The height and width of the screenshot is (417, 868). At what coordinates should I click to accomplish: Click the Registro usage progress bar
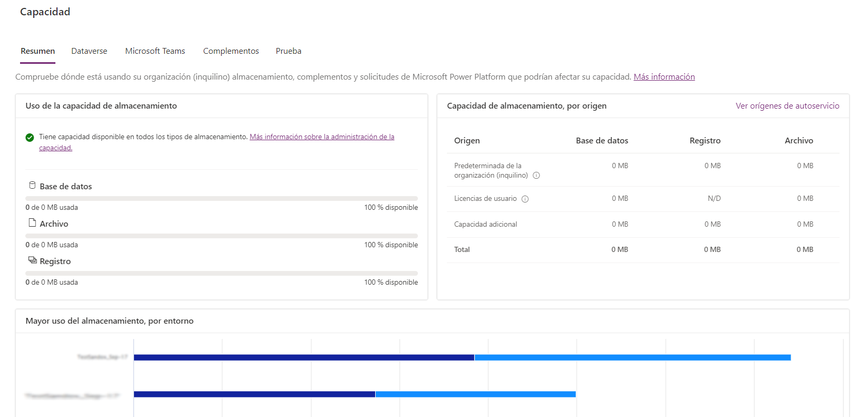[x=222, y=273]
